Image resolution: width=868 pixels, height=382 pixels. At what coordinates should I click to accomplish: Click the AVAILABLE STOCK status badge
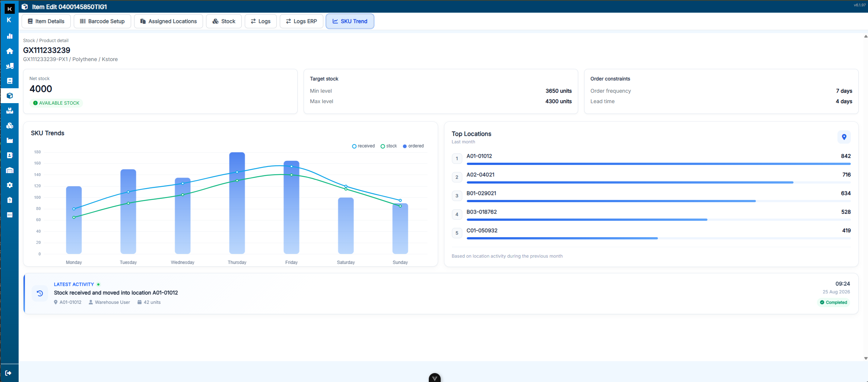pyautogui.click(x=56, y=103)
